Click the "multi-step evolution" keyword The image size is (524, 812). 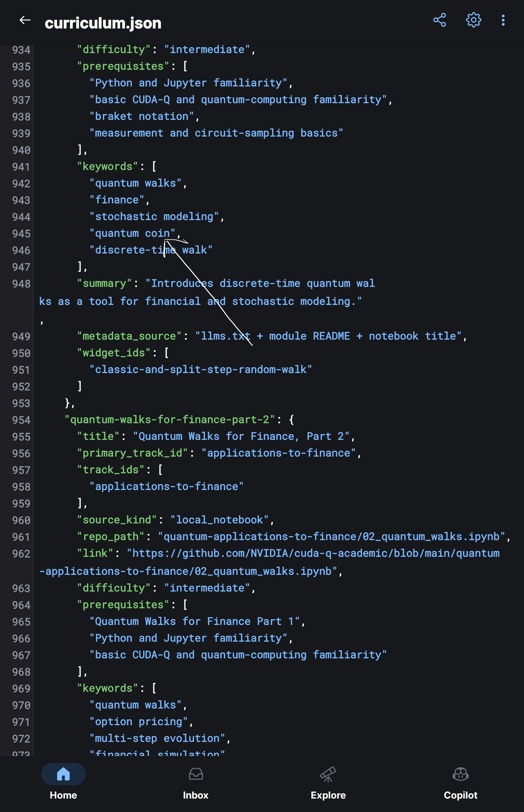coord(157,738)
